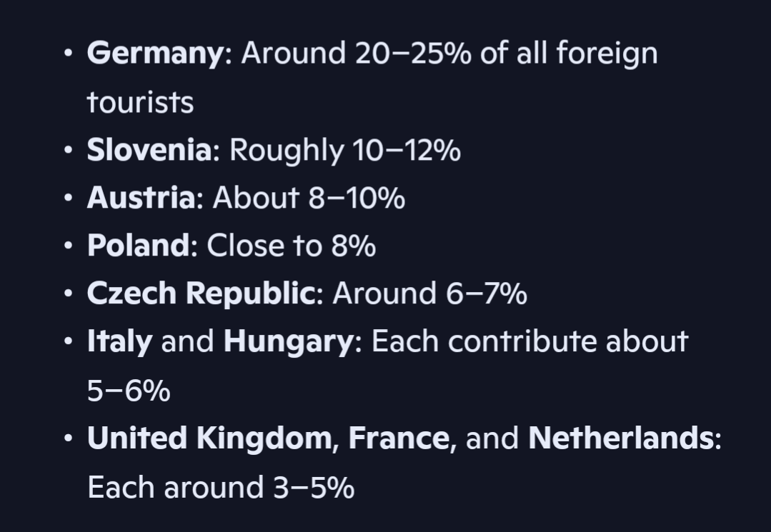
Task: Select the bold word Poland
Action: point(138,245)
